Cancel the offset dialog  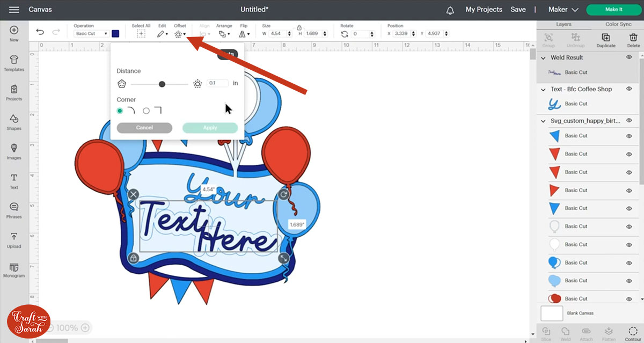[x=144, y=128]
